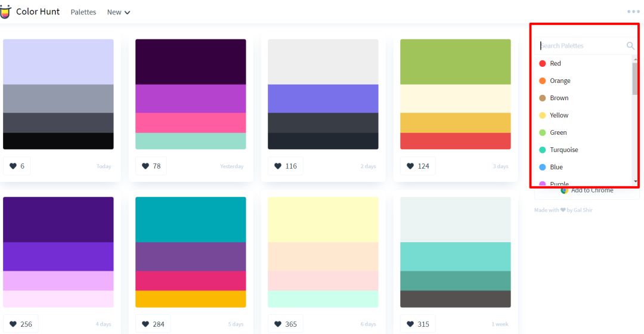Click scroll down arrow in color list
The width and height of the screenshot is (644, 334).
coord(636,181)
